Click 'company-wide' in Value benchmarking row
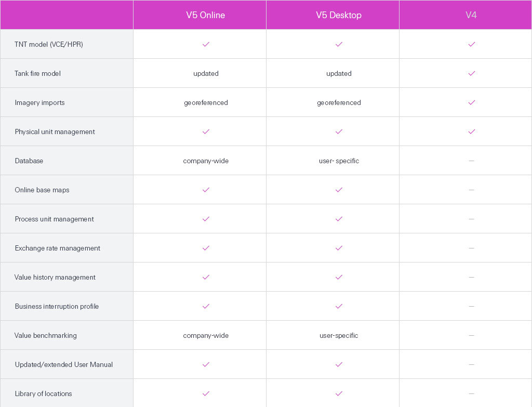Image resolution: width=532 pixels, height=407 pixels. point(206,335)
